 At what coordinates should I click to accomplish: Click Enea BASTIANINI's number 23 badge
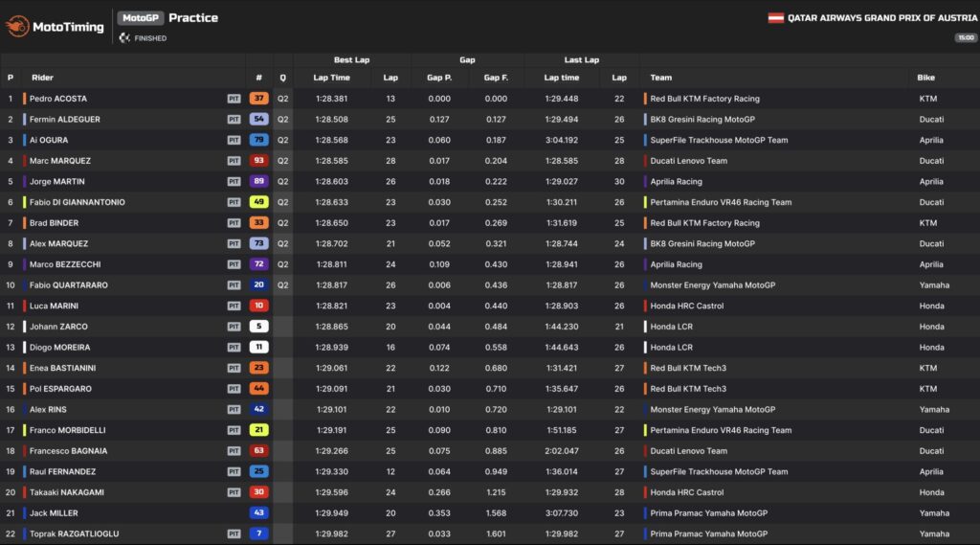coord(258,367)
